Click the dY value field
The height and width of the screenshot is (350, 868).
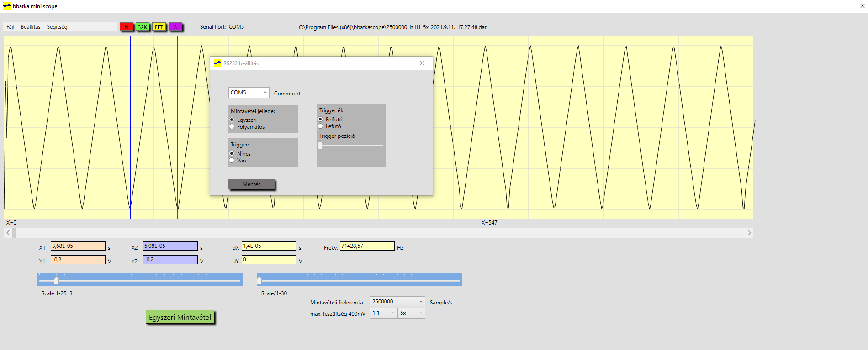[269, 260]
